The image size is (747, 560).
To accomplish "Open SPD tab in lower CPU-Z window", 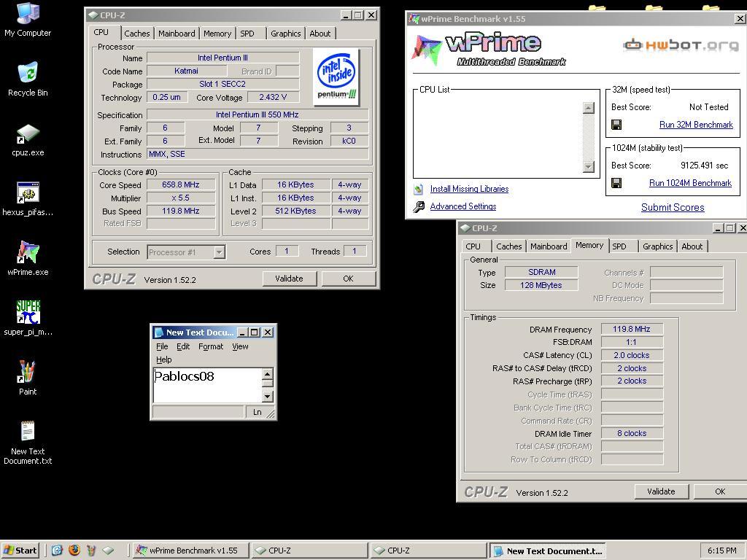I will point(619,246).
